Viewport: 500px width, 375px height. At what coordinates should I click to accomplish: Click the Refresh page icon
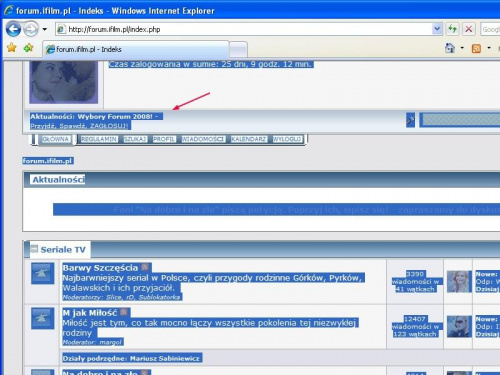tap(452, 29)
